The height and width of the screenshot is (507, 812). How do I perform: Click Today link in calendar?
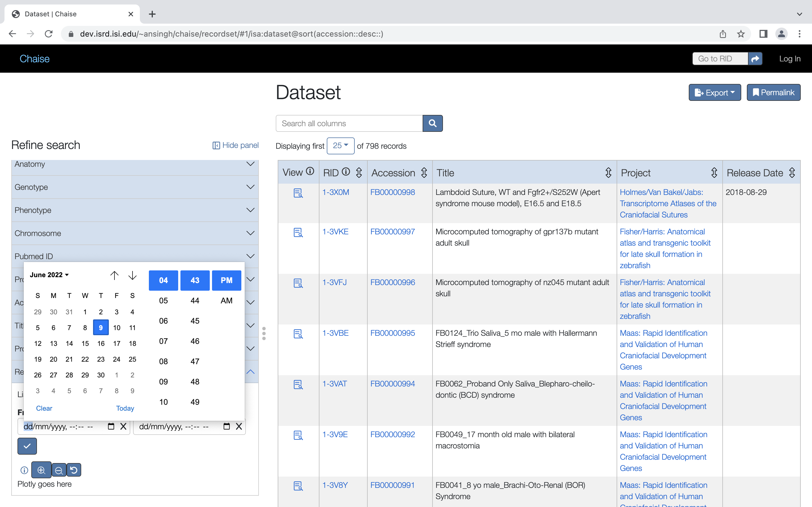[x=125, y=408]
